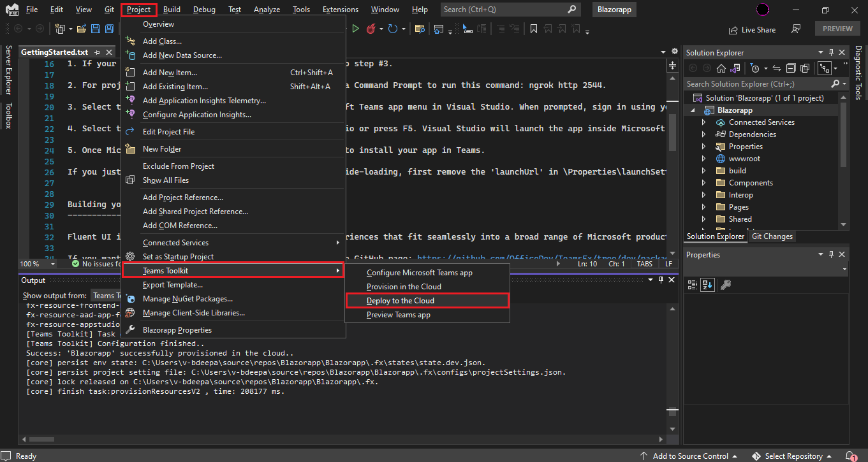This screenshot has width=868, height=462.
Task: Click the Categorized view icon in Properties
Action: (693, 285)
